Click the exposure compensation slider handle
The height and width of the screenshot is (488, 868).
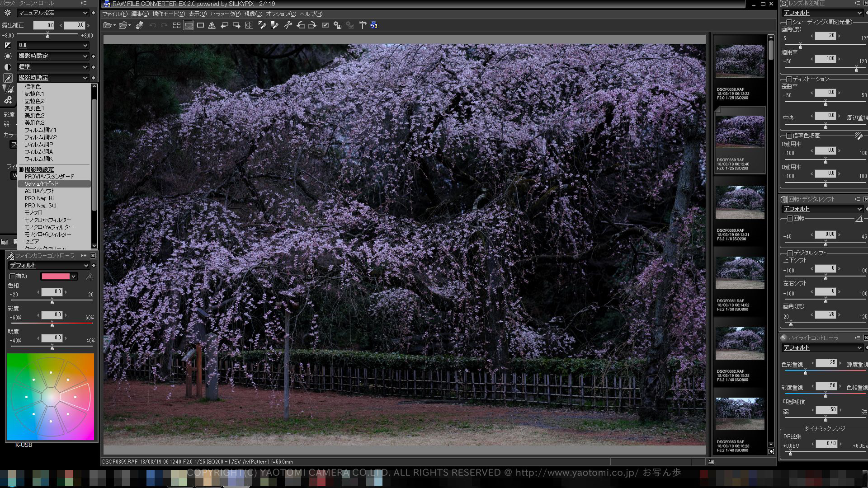(47, 35)
